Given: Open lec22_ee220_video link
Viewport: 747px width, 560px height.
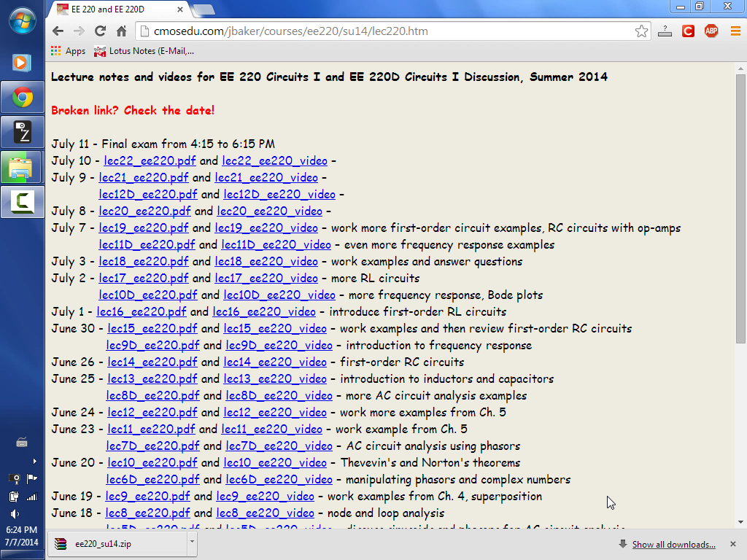Looking at the screenshot, I should [x=275, y=161].
